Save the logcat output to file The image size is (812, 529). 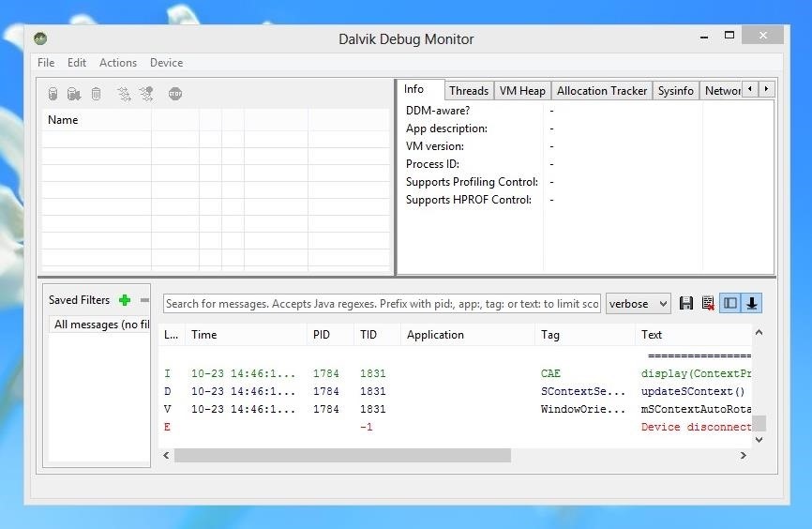686,303
